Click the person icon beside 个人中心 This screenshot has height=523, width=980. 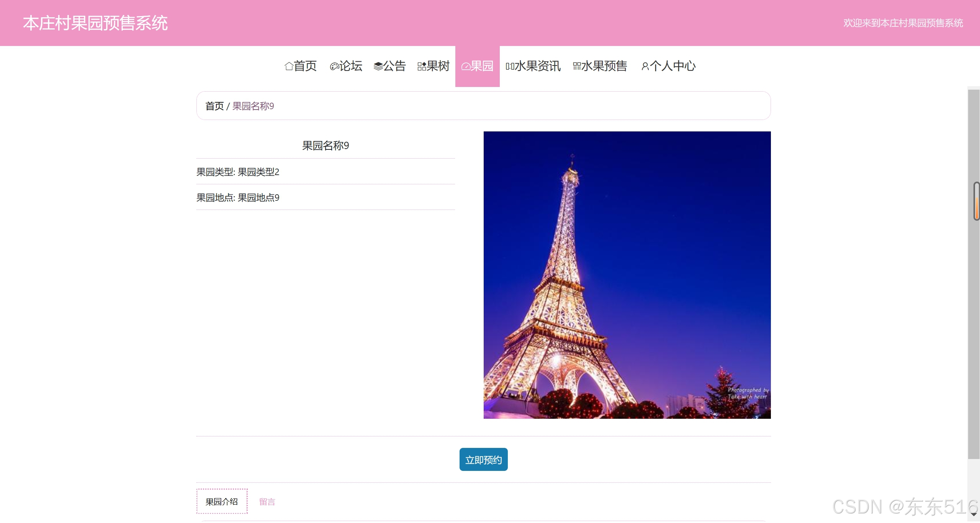[645, 67]
